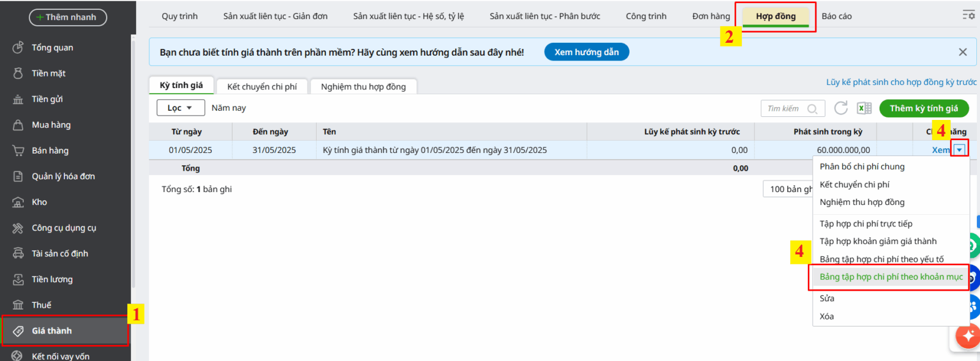This screenshot has width=980, height=361.
Task: Switch to Kết chuyển chi phí tab
Action: click(x=262, y=87)
